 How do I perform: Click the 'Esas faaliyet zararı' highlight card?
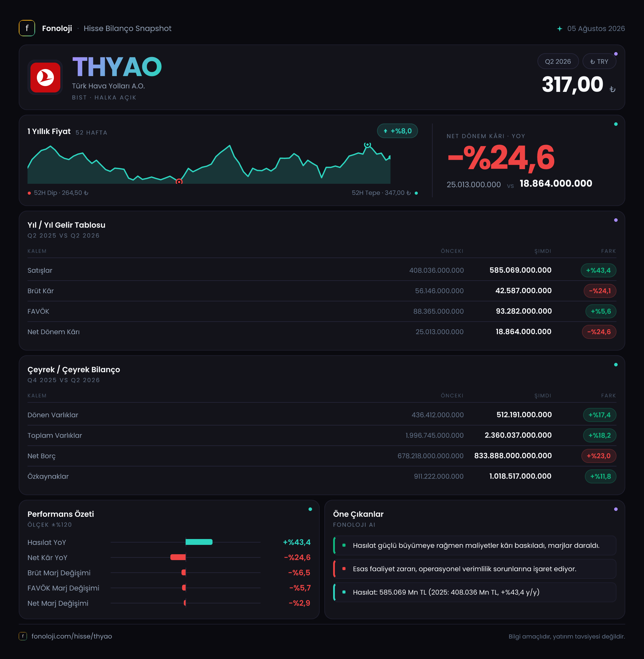475,569
